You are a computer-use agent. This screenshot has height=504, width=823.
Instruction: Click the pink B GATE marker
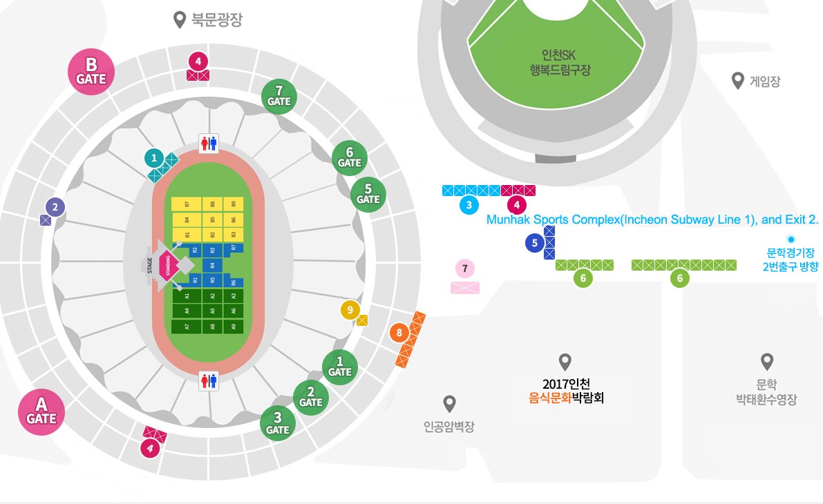click(x=91, y=72)
